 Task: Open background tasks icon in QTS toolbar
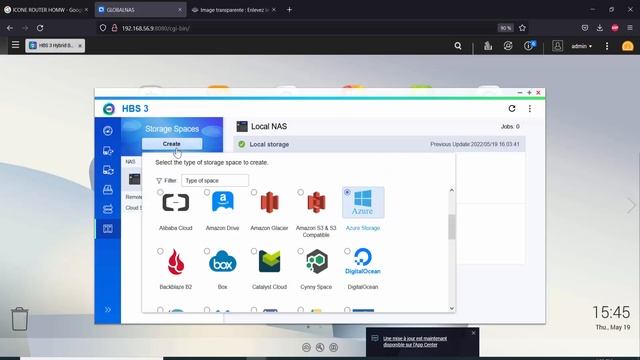pos(488,46)
